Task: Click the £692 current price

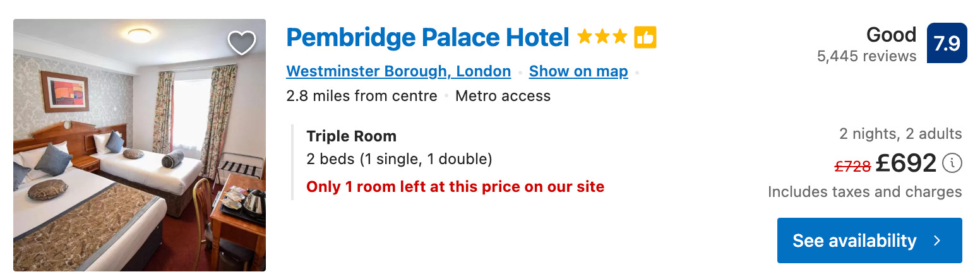Action: click(906, 164)
